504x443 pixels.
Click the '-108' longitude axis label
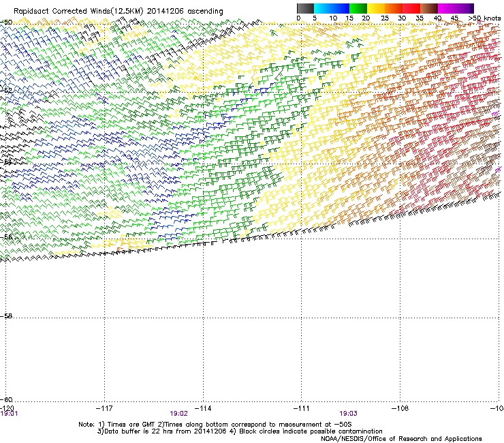[x=400, y=408]
